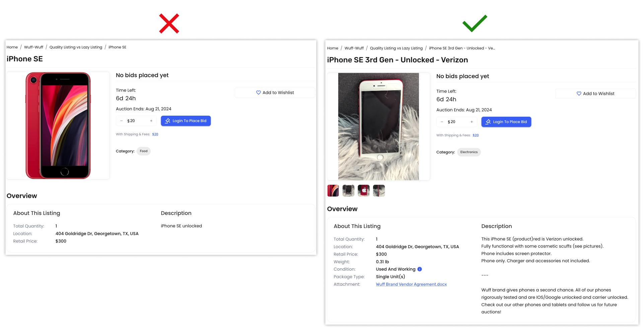Viewport: 644px width, 333px height.
Task: Click Login To Place Bid in left listing
Action: pyautogui.click(x=186, y=121)
